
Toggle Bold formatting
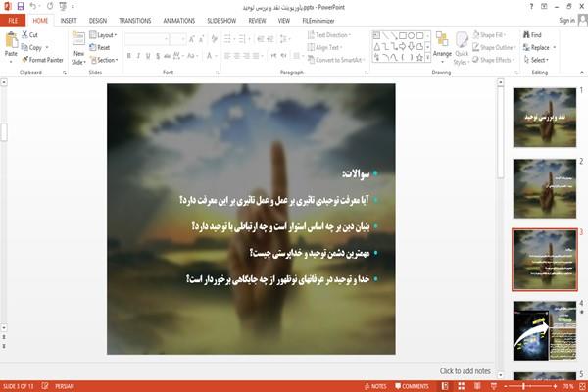[129, 56]
